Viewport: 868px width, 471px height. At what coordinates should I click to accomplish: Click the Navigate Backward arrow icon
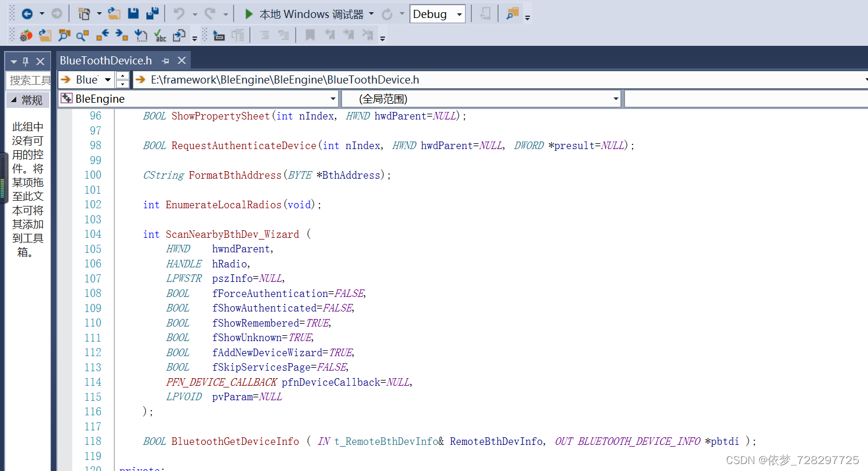[27, 14]
